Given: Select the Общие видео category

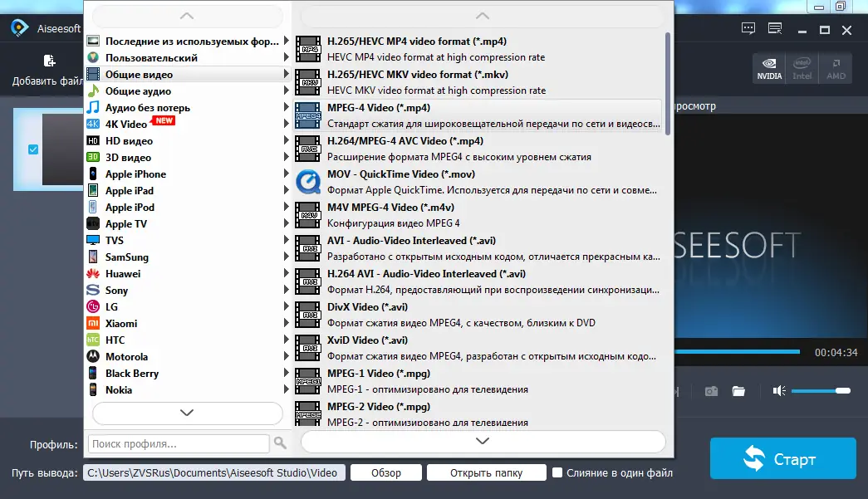Looking at the screenshot, I should pyautogui.click(x=188, y=74).
